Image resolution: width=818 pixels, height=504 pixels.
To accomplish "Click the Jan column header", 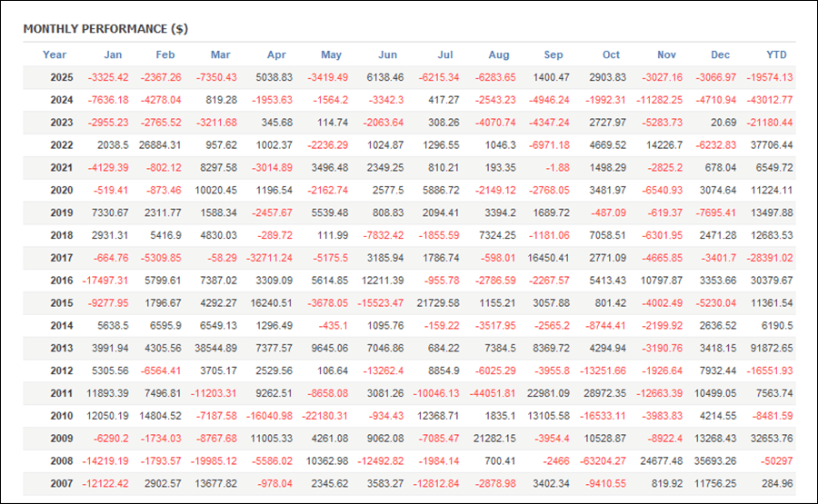I will [x=113, y=54].
